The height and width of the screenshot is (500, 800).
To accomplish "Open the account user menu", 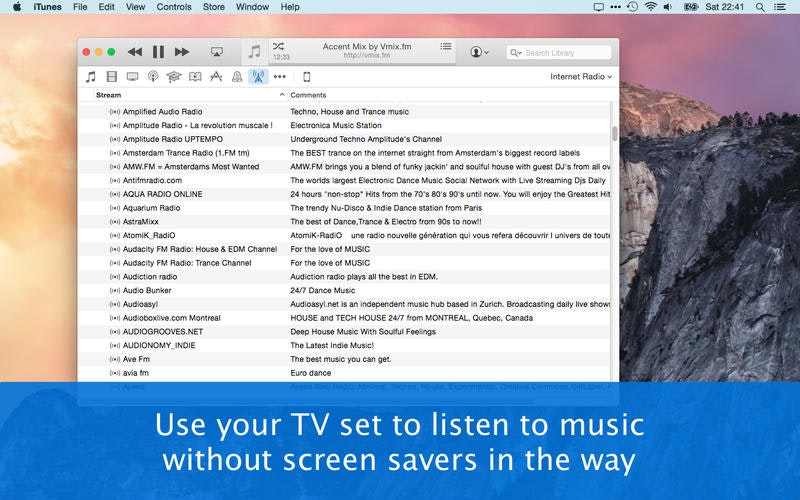I will 479,52.
